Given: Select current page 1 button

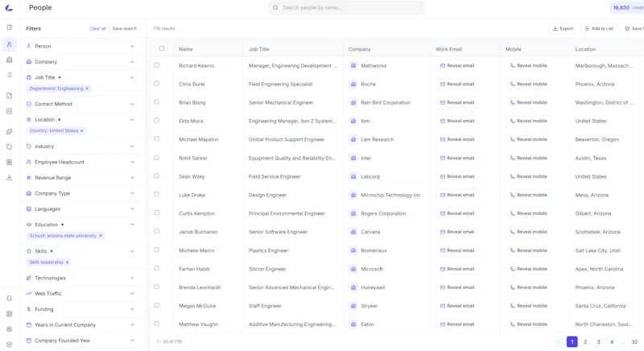Looking at the screenshot, I should pyautogui.click(x=572, y=342).
